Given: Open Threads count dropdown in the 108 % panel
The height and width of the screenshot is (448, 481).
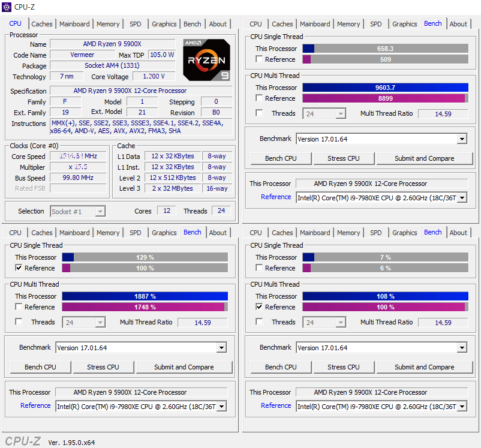Looking at the screenshot, I should click(x=324, y=322).
